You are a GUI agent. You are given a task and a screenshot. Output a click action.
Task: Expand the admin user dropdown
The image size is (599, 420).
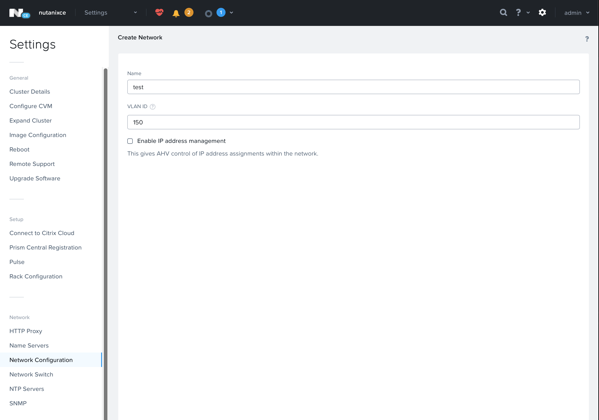(577, 13)
